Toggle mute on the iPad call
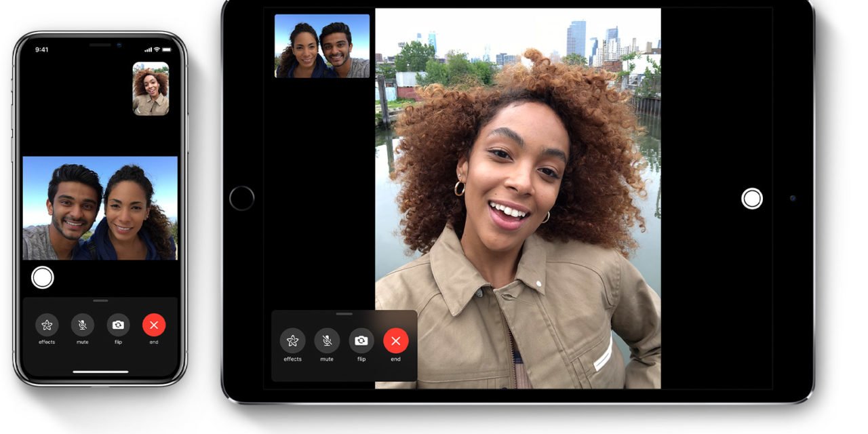 point(327,340)
